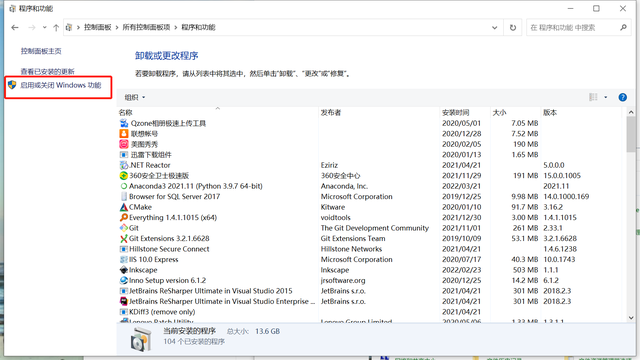Click the 503 MB size cell

[x=525, y=270]
